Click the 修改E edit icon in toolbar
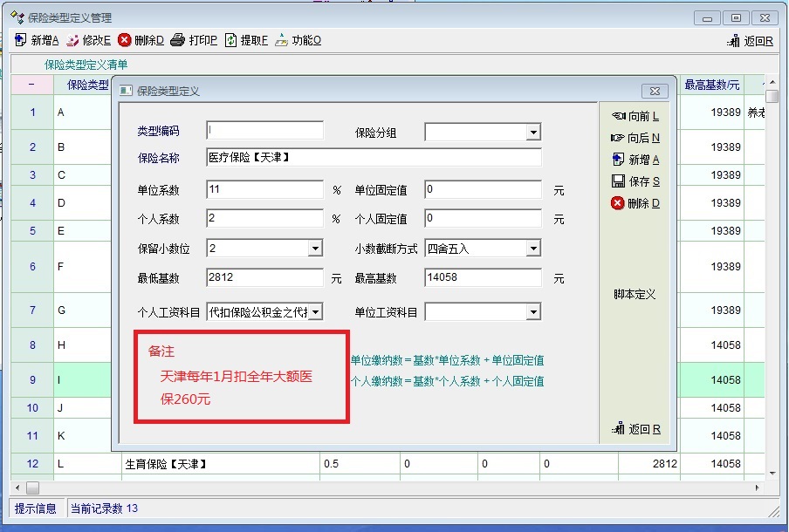The height and width of the screenshot is (532, 789). click(74, 40)
